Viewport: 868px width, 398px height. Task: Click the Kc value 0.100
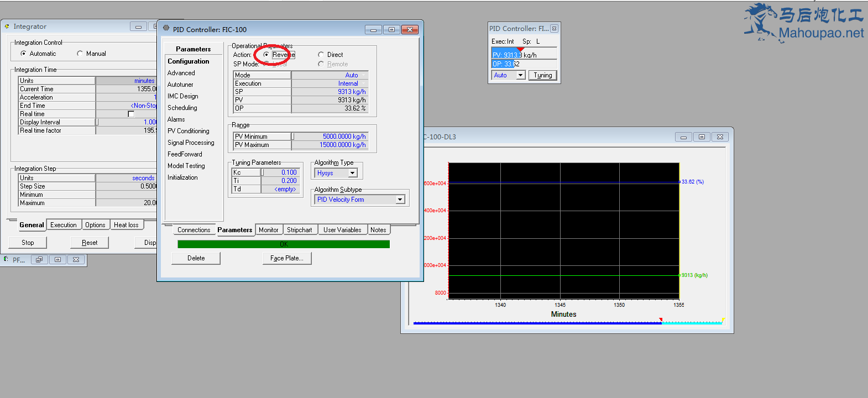tap(280, 172)
